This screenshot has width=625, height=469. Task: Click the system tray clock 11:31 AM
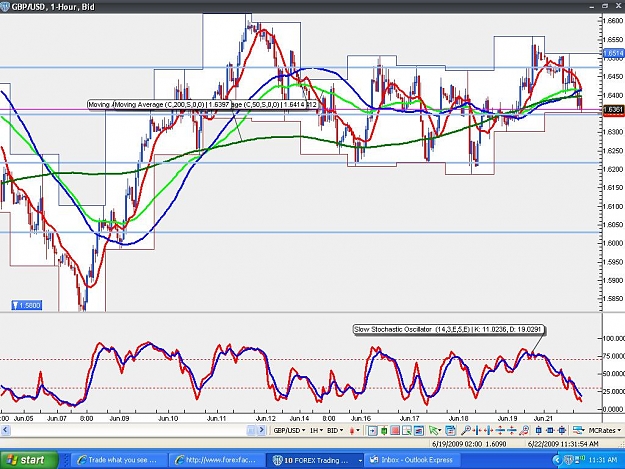pos(602,460)
